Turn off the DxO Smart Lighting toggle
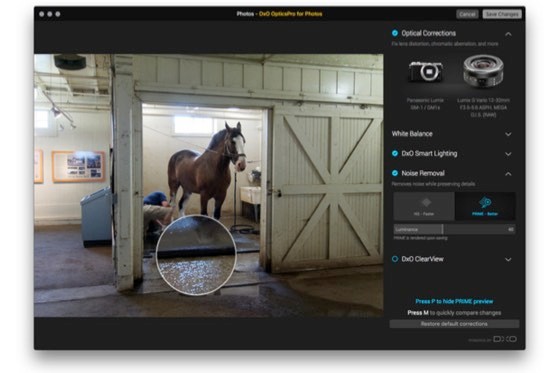This screenshot has height=373, width=560. [395, 153]
